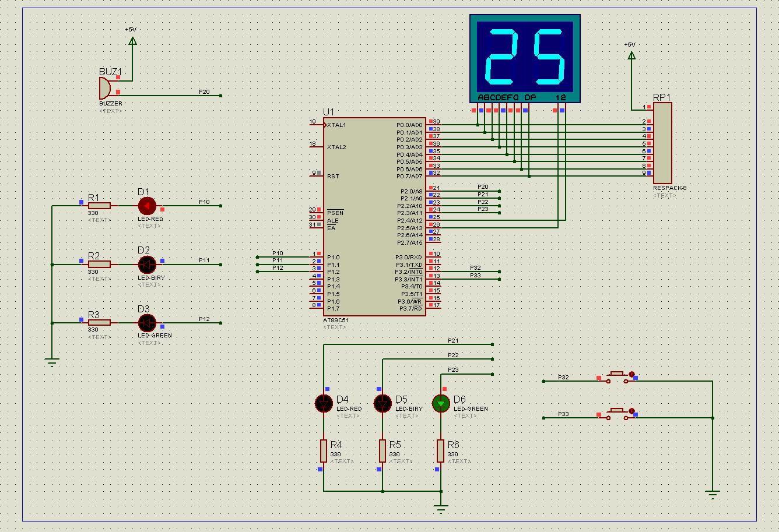The image size is (779, 532).
Task: Toggle the latch dot on P32 button
Action: [631, 374]
